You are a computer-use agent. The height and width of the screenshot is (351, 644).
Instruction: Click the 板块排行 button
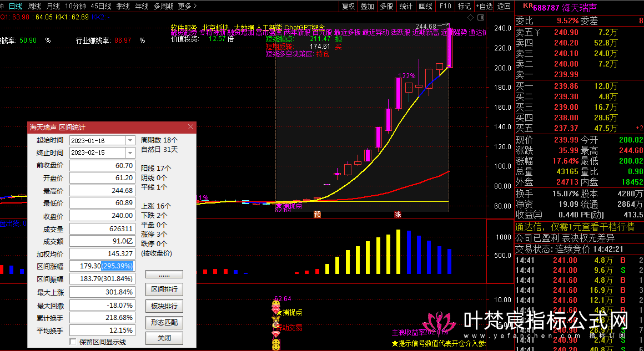click(x=164, y=306)
